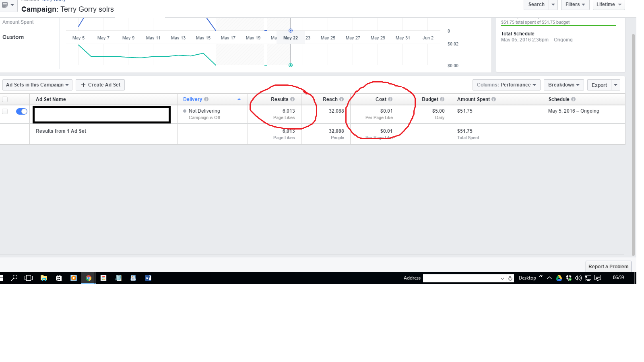Open the Action Center notifications icon
This screenshot has width=644, height=362.
pos(598,278)
